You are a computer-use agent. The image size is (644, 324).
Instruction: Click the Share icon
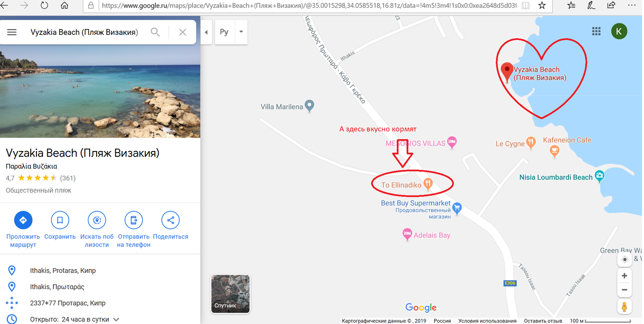171,220
